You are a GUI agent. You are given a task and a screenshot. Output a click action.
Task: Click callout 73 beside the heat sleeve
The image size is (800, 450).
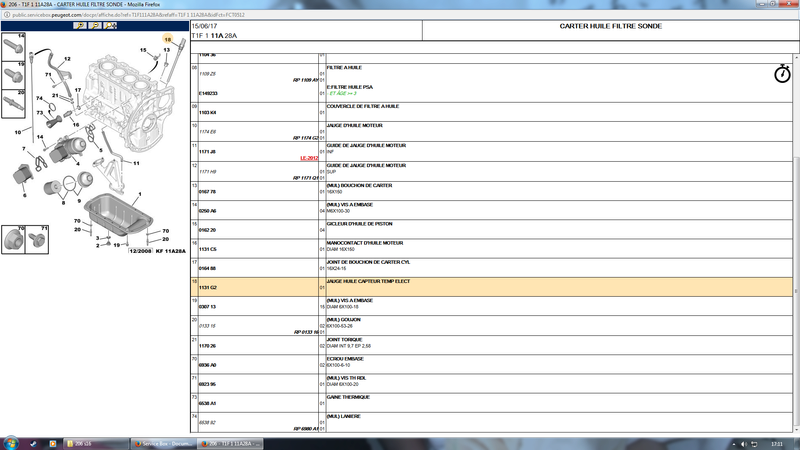tap(40, 113)
